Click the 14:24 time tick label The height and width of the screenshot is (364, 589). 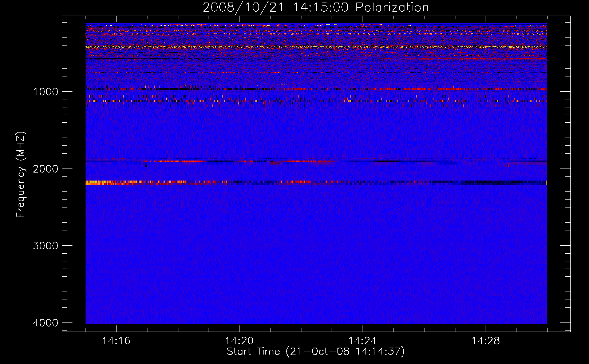pos(362,341)
